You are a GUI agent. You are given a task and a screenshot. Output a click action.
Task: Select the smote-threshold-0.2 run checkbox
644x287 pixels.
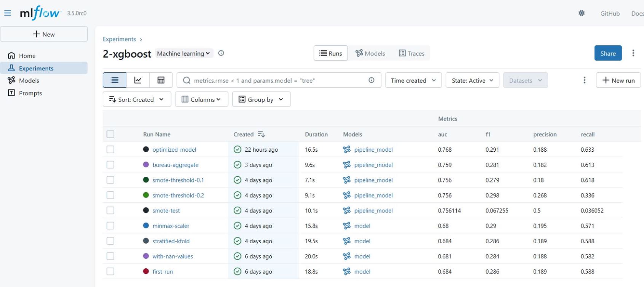click(110, 195)
